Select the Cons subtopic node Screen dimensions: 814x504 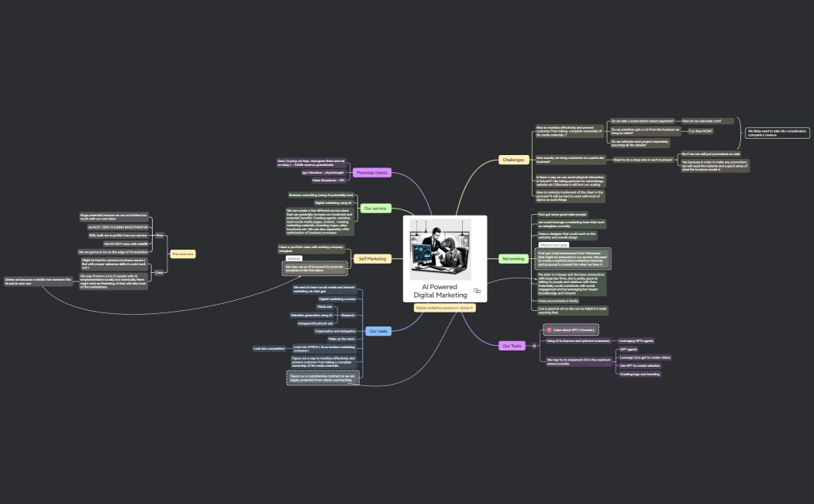pyautogui.click(x=159, y=272)
